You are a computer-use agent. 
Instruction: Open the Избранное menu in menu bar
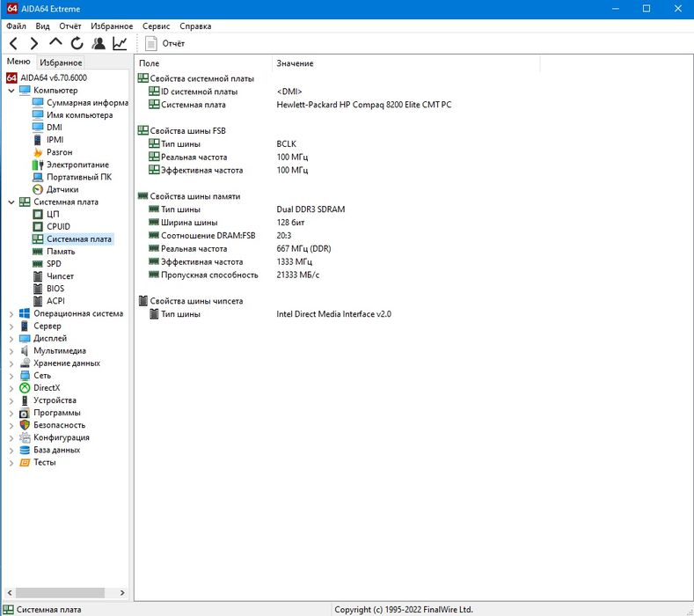point(112,26)
